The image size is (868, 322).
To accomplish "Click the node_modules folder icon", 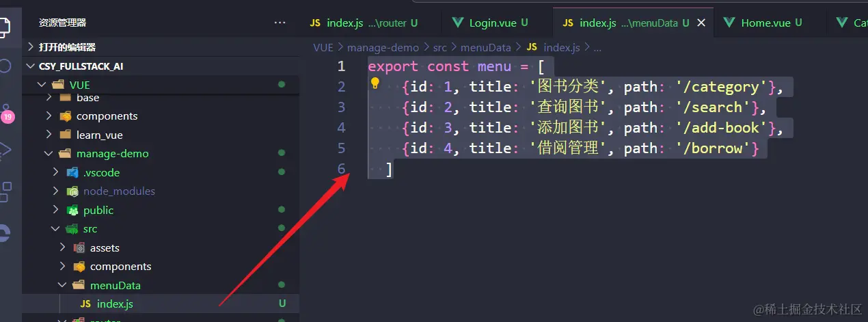I will coord(72,191).
